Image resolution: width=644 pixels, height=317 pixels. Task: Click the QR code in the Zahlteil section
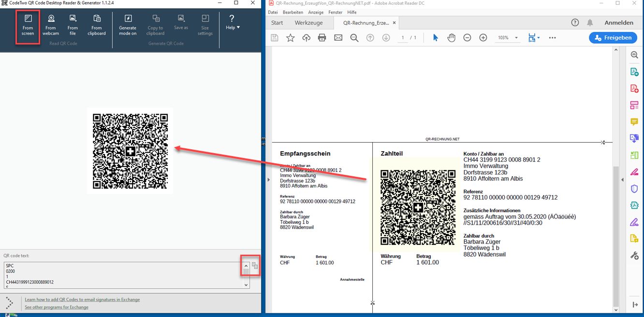[418, 208]
